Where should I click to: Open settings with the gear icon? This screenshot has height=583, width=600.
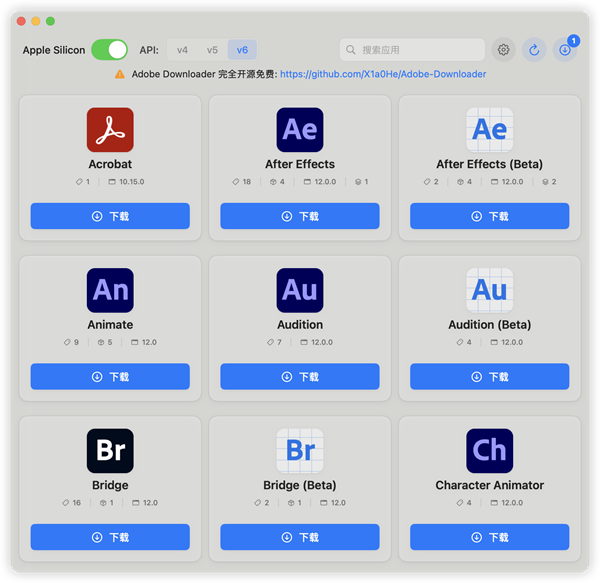[503, 50]
